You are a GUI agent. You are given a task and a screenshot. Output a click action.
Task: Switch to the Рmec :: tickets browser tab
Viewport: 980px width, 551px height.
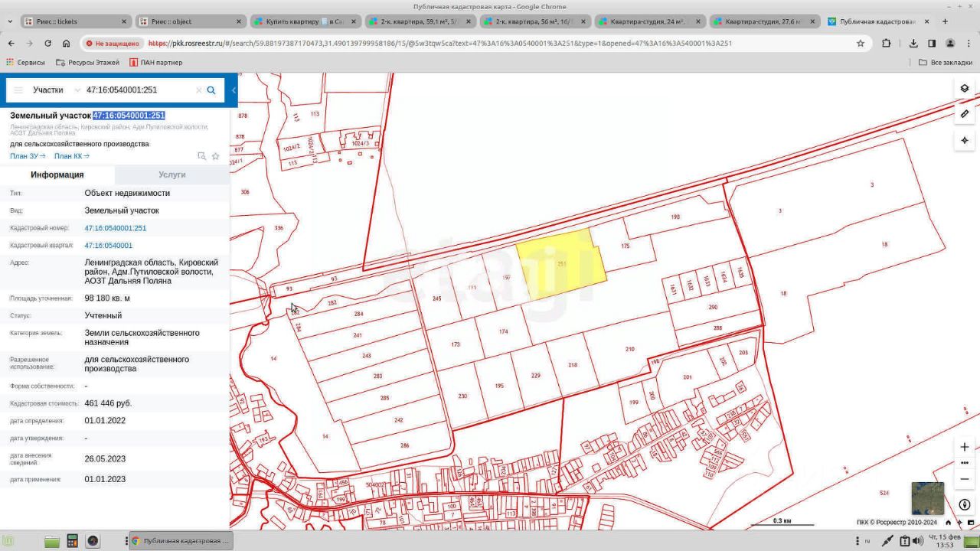tap(73, 21)
